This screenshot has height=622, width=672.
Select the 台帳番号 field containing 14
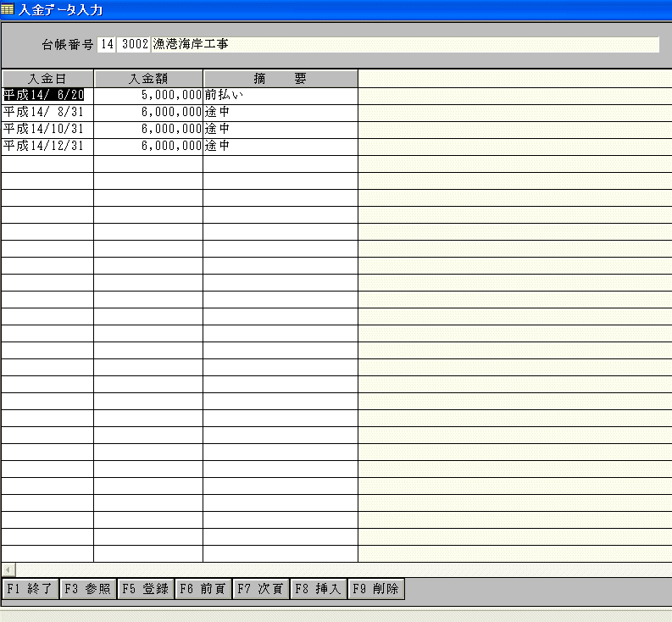click(x=107, y=44)
